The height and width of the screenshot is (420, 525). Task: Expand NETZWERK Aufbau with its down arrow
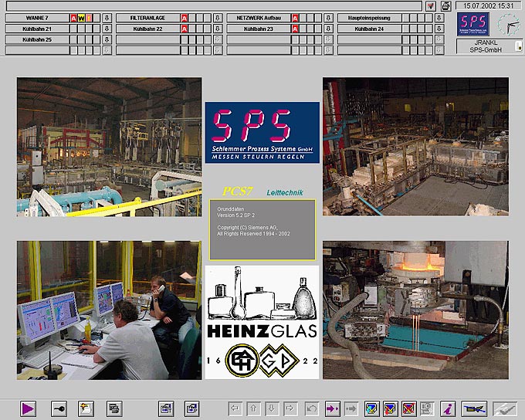[328, 18]
